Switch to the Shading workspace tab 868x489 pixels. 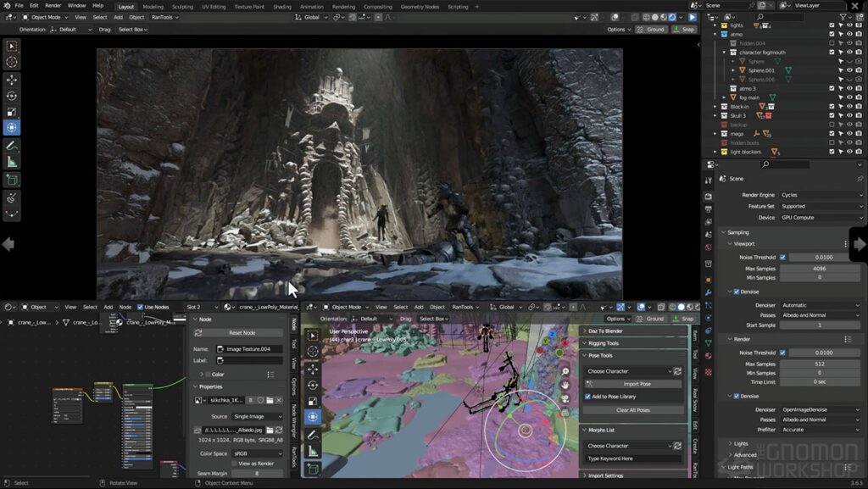[282, 7]
